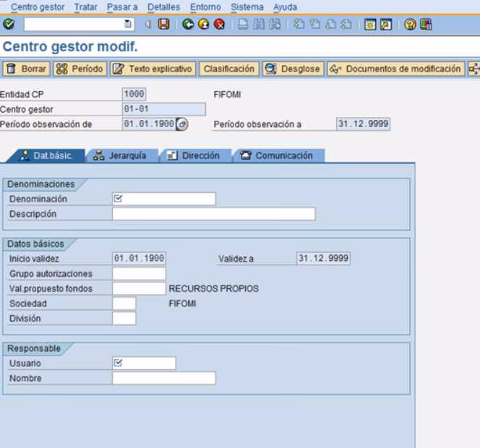Click the RECURSOS PROPIOS text
Viewport: 480px width, 448px height.
214,288
